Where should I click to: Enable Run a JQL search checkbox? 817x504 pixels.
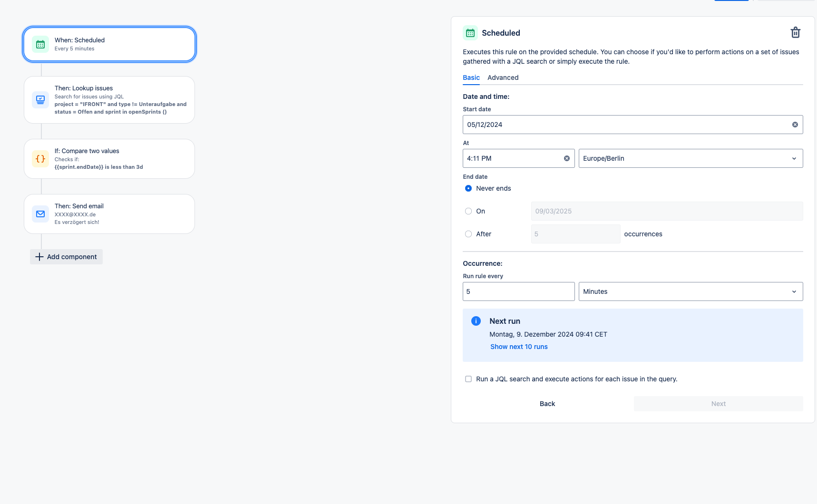(x=468, y=379)
